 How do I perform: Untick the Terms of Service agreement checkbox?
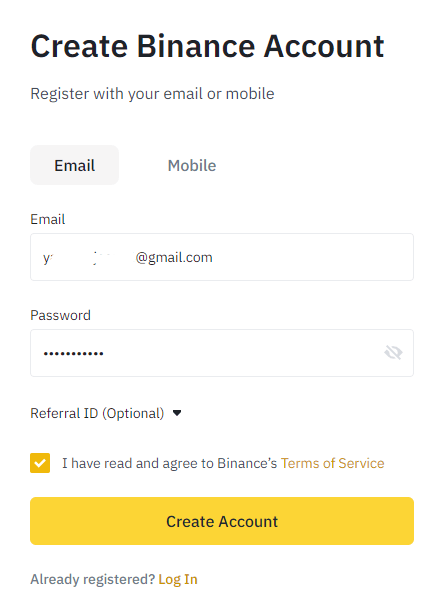(x=40, y=463)
